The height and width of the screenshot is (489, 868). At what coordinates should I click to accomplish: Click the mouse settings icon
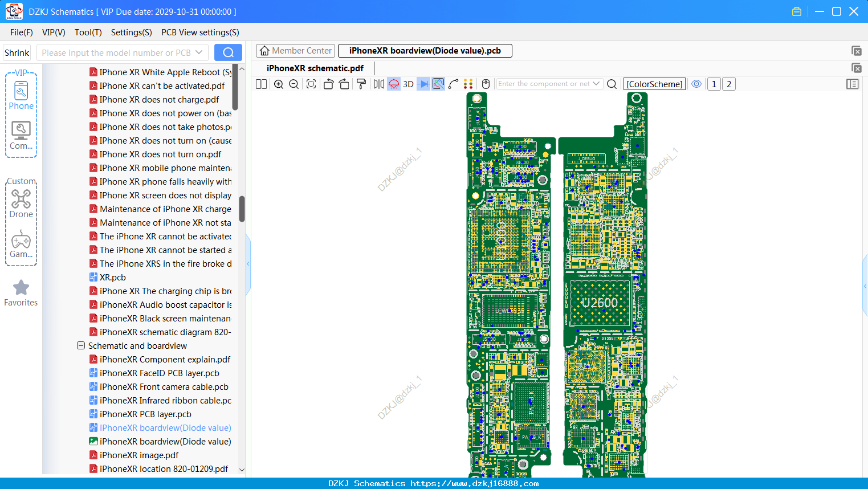point(486,84)
